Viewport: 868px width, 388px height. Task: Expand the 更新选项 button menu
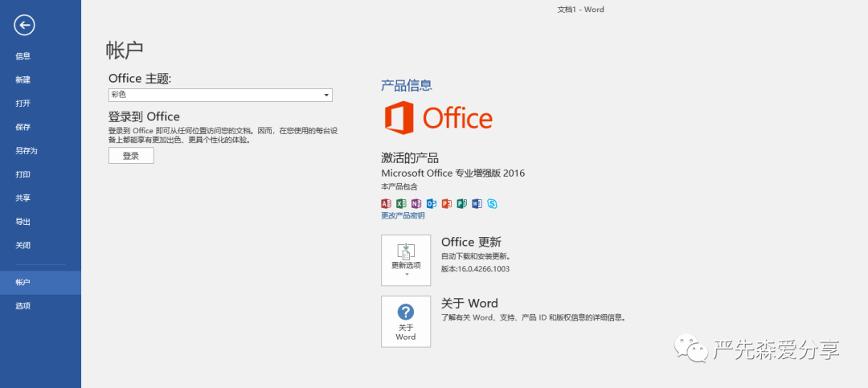406,260
